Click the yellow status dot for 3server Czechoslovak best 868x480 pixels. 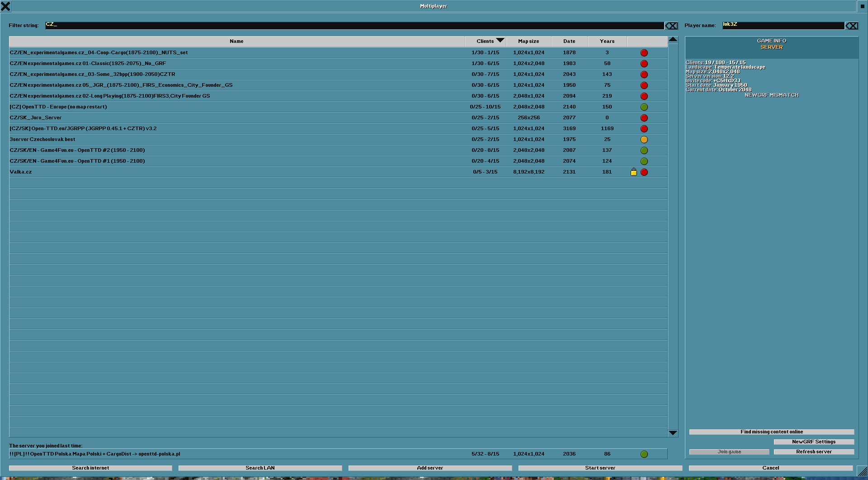click(644, 139)
